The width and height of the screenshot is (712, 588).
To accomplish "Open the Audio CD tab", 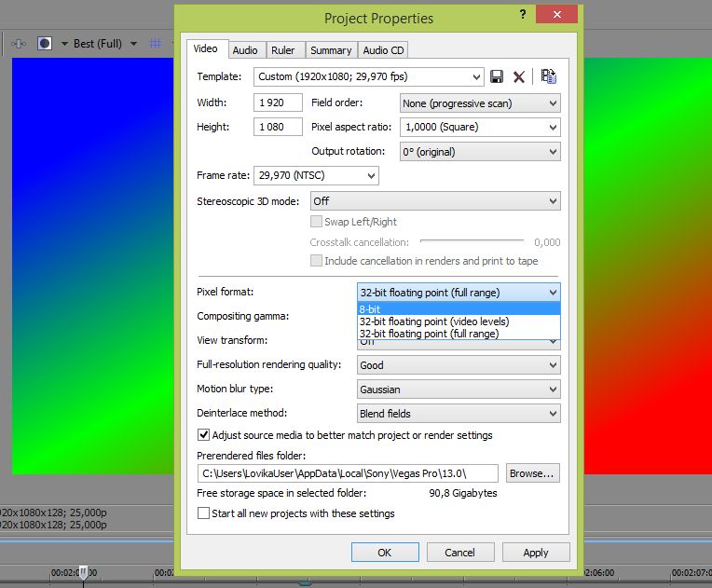I will [x=383, y=50].
